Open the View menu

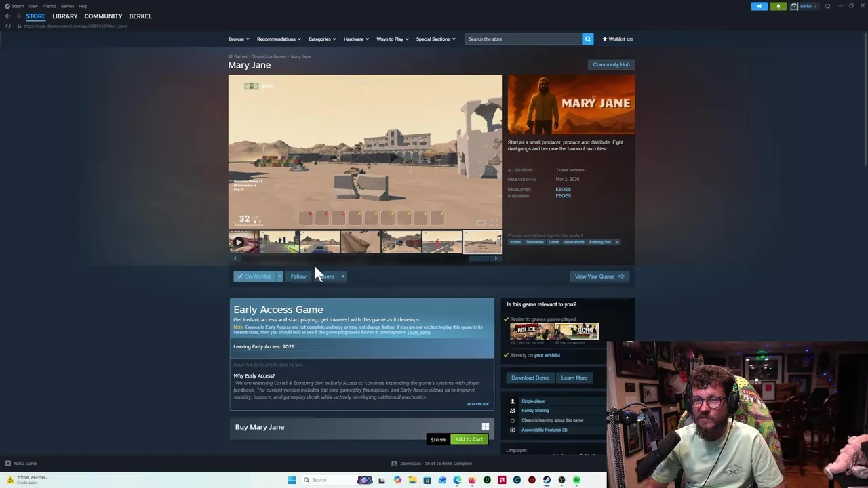click(x=33, y=6)
